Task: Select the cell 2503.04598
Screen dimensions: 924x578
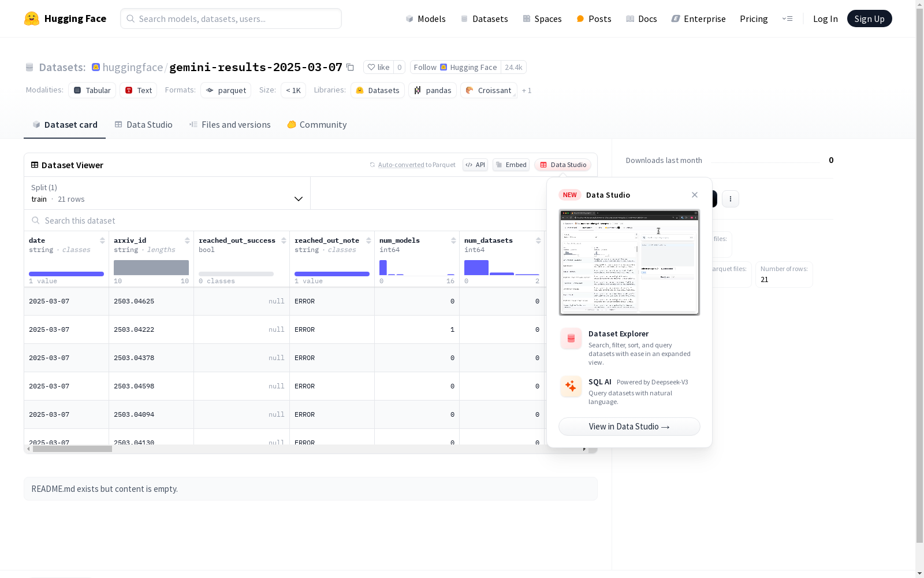Action: point(151,386)
